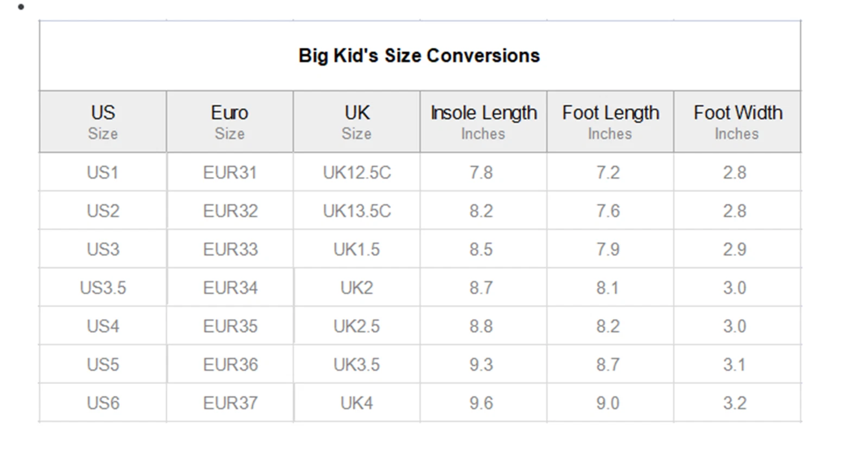Click the bullet point above the table
The height and width of the screenshot is (449, 868).
(x=21, y=7)
